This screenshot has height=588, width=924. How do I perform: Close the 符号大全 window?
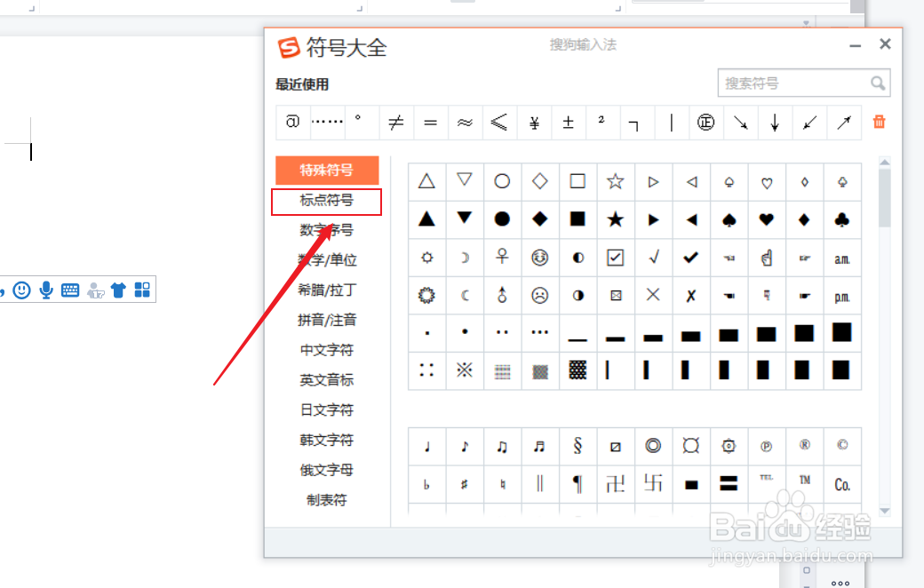[885, 44]
